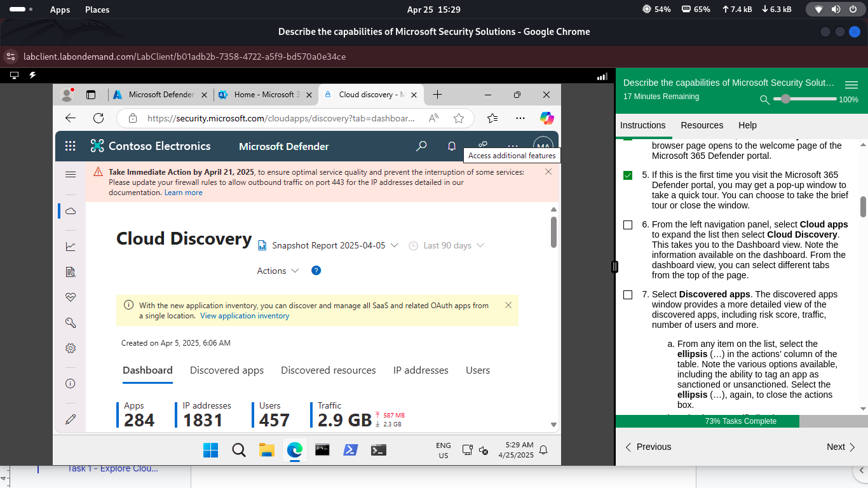
Task: Click the Health heart icon in sidebar
Action: 70,297
